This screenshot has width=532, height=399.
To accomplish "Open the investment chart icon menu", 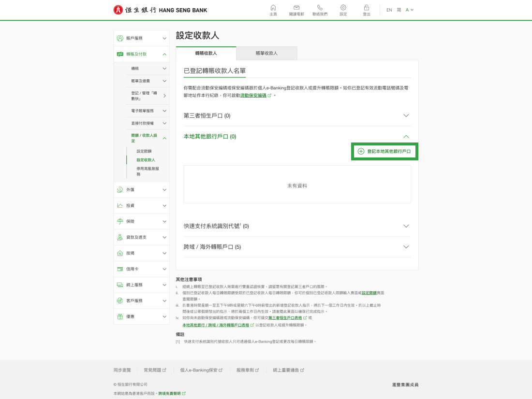I will tap(120, 205).
